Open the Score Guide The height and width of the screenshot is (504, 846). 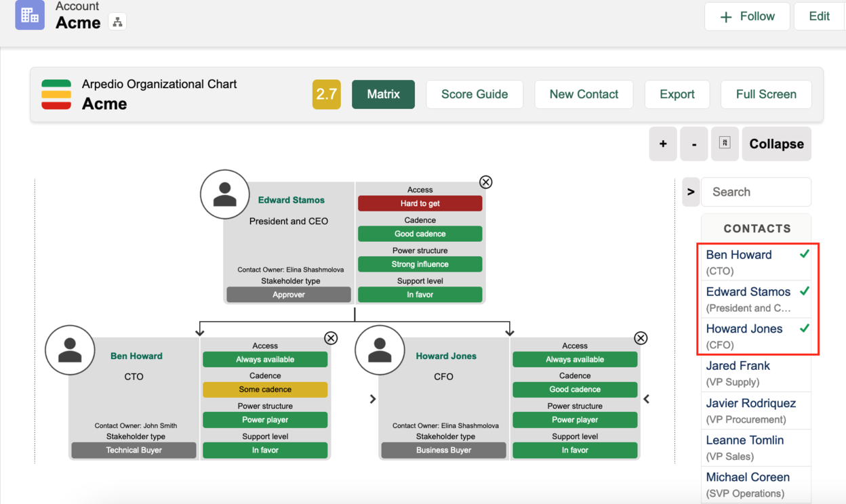click(475, 94)
